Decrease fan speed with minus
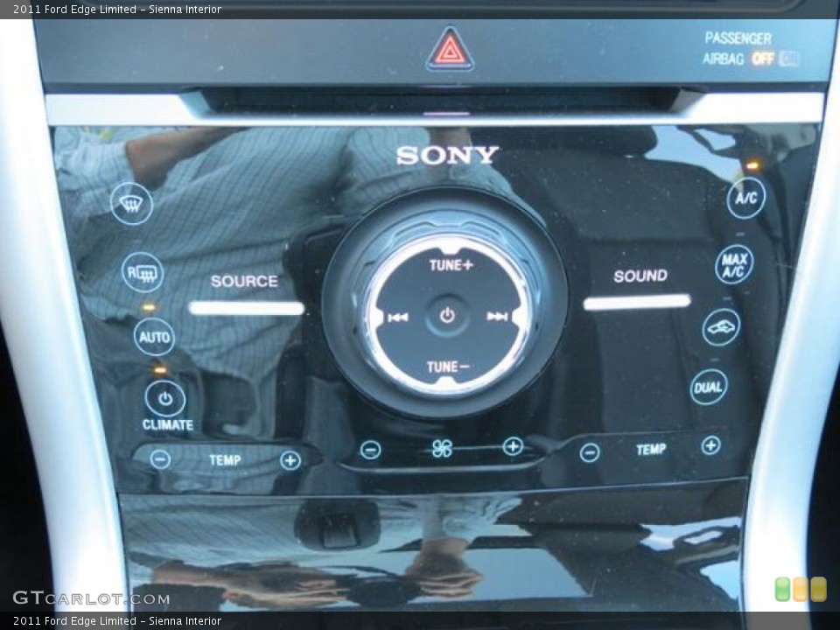This screenshot has width=840, height=630. [x=371, y=450]
